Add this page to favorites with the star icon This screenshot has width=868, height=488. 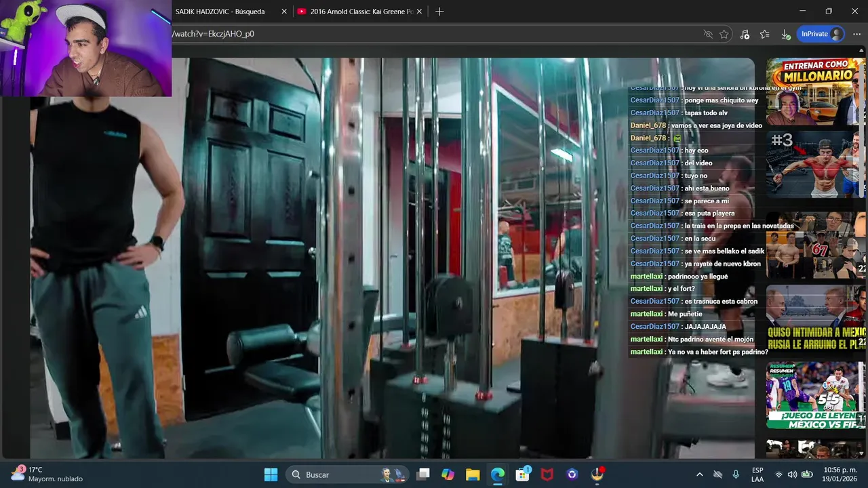724,34
